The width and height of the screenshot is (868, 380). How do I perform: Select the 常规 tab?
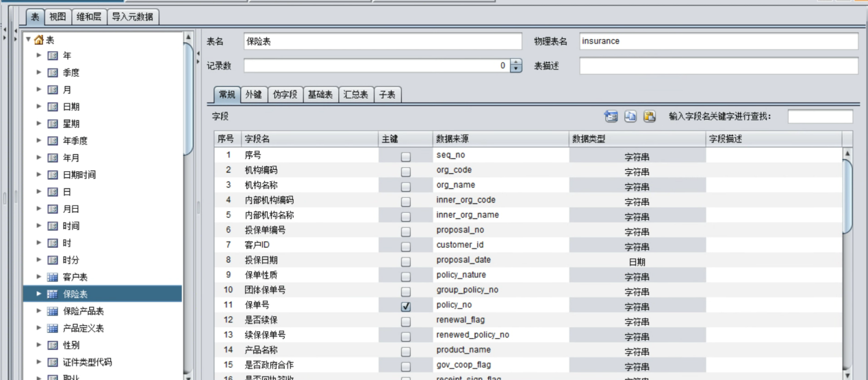227,95
